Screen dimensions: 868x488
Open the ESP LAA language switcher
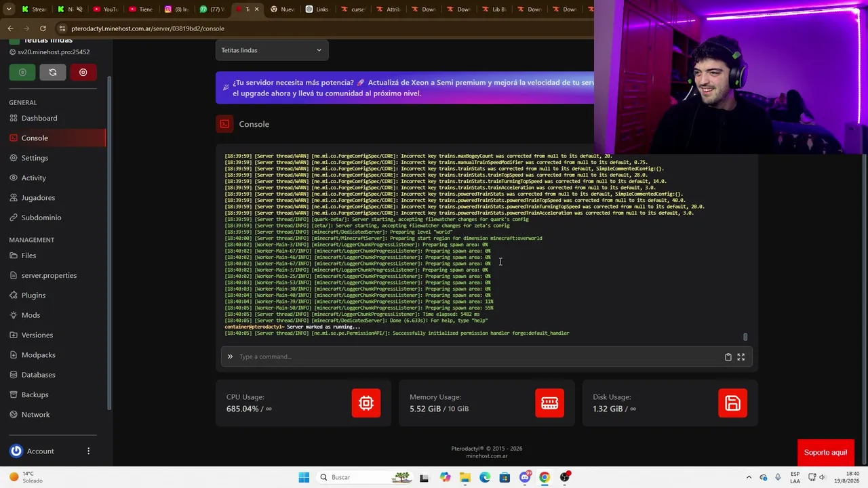(x=795, y=477)
